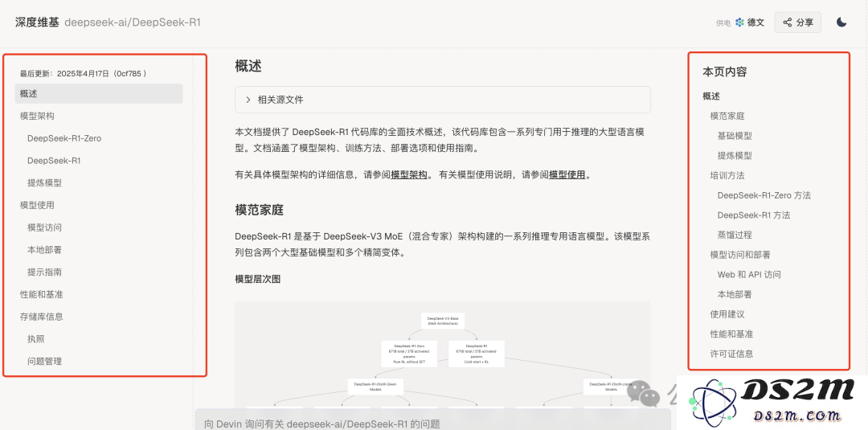This screenshot has width=868, height=430.
Task: Toggle dark mode with the moon icon
Action: coord(841,23)
